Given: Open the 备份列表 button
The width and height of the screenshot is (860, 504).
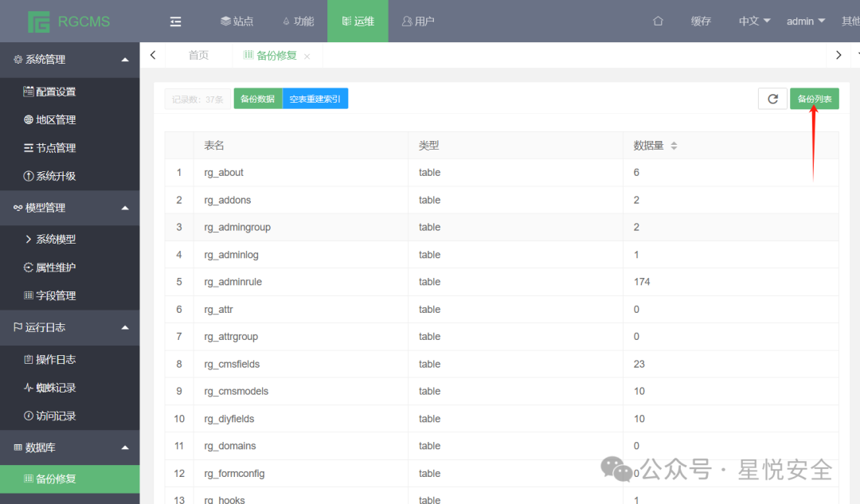Looking at the screenshot, I should click(815, 99).
